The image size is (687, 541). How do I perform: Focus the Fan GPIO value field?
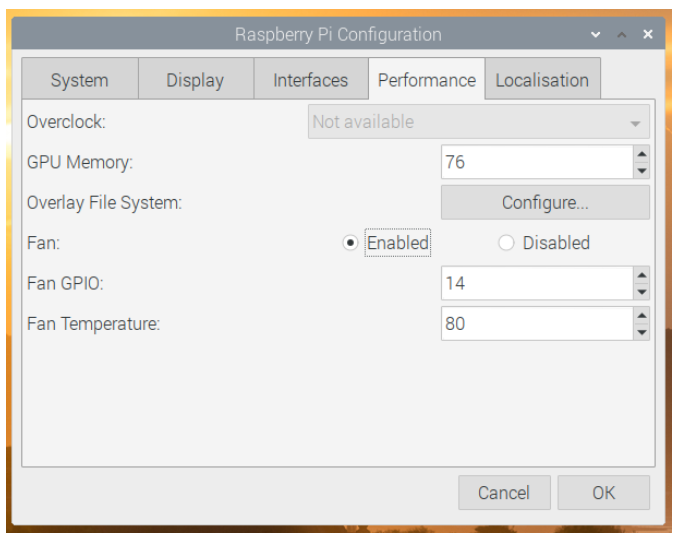[x=536, y=283]
